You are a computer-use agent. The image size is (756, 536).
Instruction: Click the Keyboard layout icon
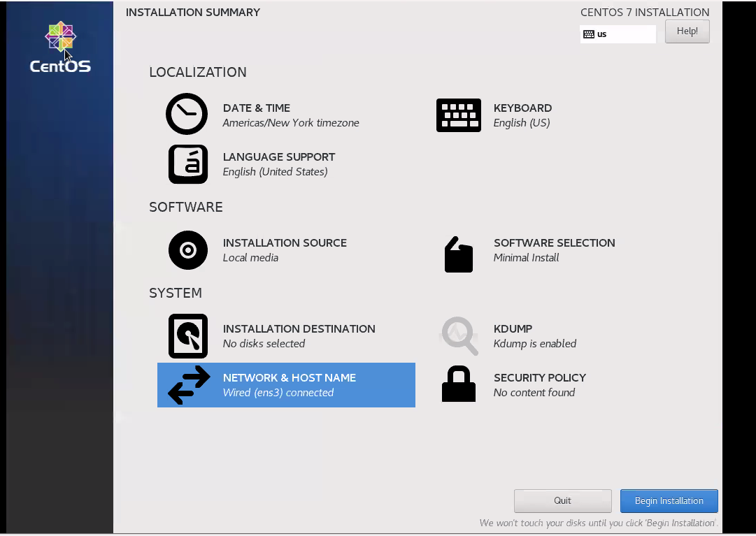pos(459,115)
